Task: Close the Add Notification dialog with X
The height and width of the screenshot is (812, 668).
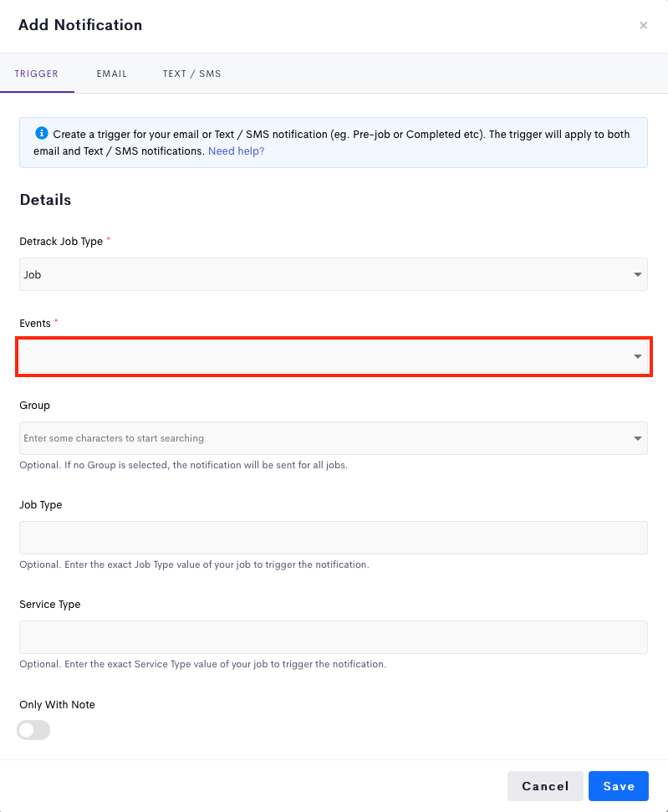Action: (x=643, y=25)
